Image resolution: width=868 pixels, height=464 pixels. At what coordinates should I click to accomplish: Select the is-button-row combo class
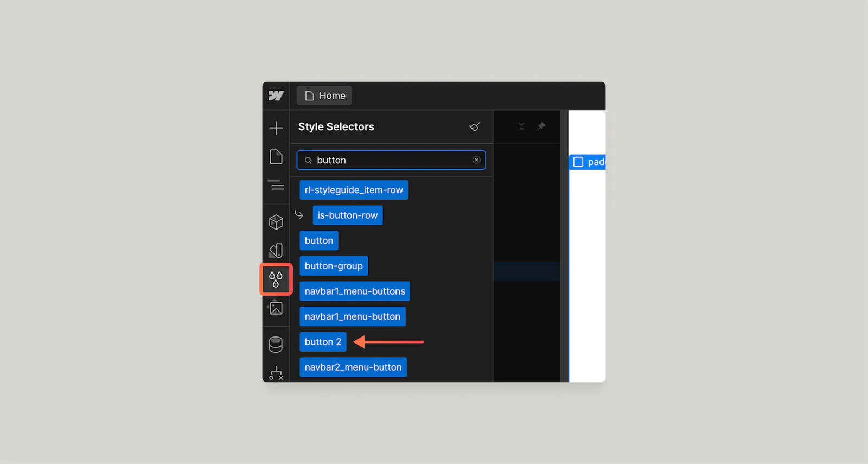(x=348, y=215)
